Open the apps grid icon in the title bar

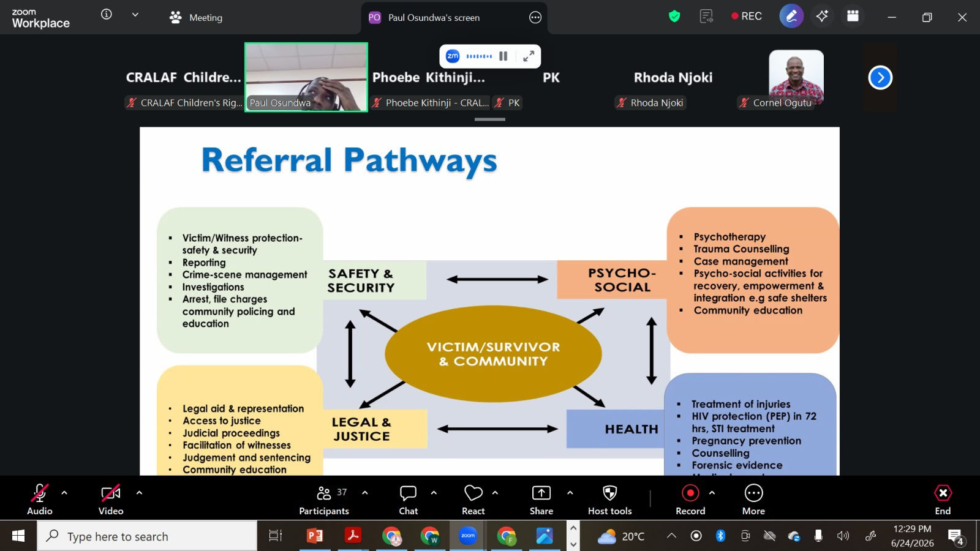[853, 17]
